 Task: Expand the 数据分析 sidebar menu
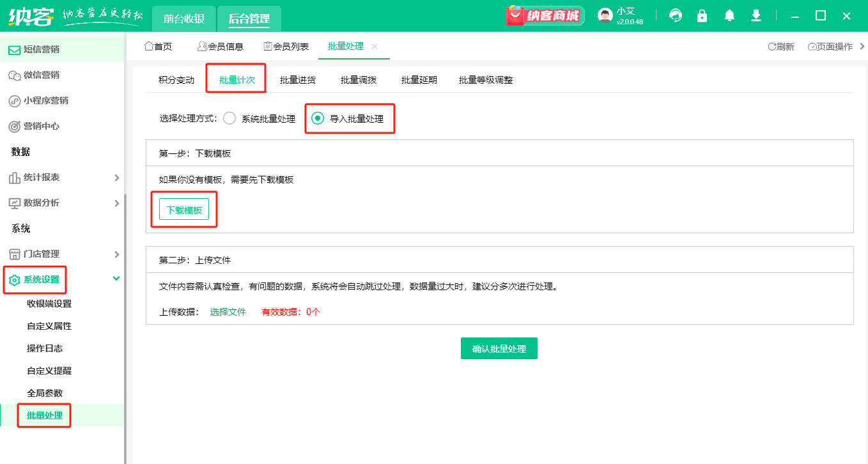[116, 203]
